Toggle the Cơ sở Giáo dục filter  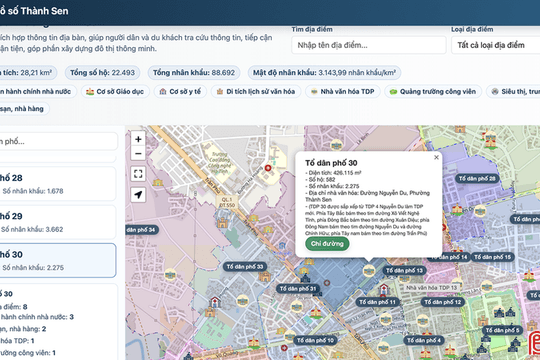pyautogui.click(x=115, y=92)
